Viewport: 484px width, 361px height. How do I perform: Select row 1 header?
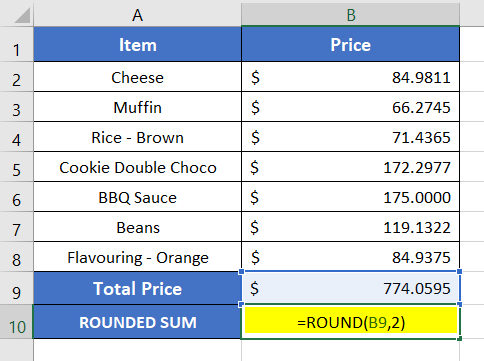coord(16,44)
